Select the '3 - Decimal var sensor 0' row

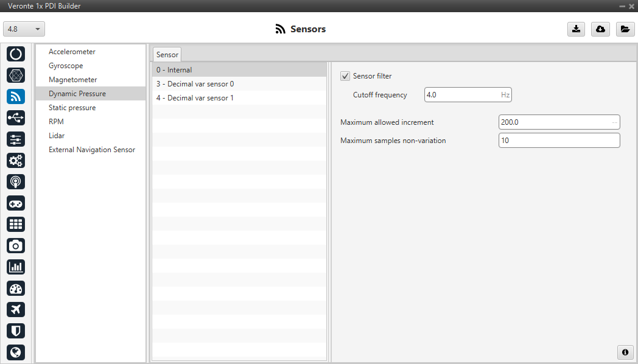[239, 84]
